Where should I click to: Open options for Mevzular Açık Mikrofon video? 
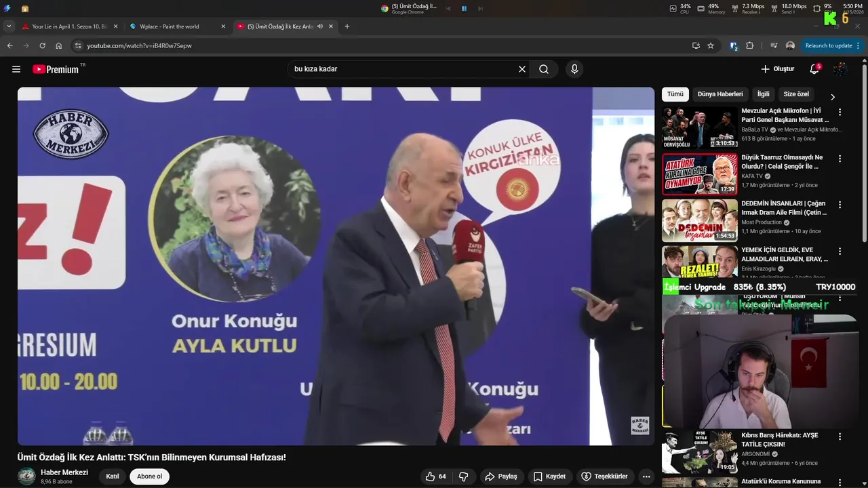[840, 112]
